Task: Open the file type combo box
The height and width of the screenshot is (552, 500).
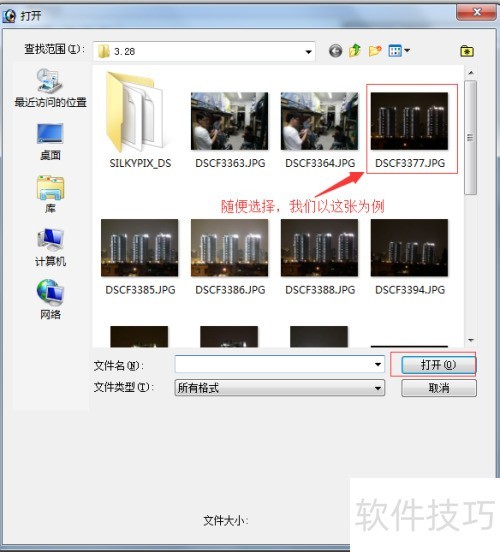Action: tap(280, 388)
